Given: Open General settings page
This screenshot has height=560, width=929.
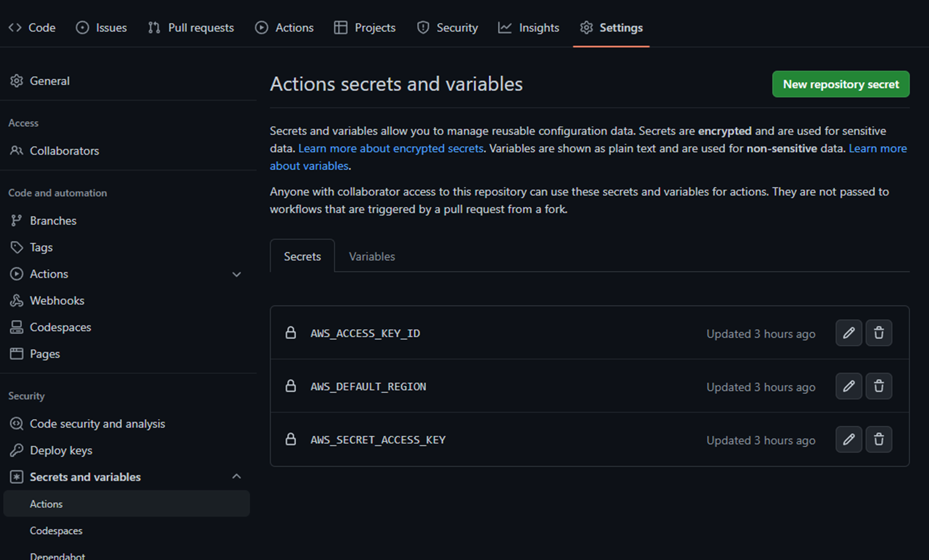Looking at the screenshot, I should pyautogui.click(x=49, y=81).
